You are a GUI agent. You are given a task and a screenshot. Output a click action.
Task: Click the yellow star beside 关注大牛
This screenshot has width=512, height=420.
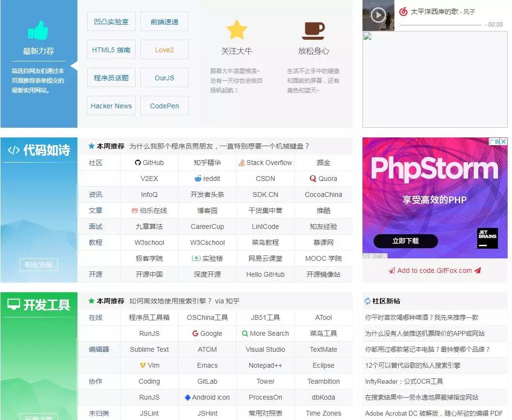pyautogui.click(x=237, y=29)
